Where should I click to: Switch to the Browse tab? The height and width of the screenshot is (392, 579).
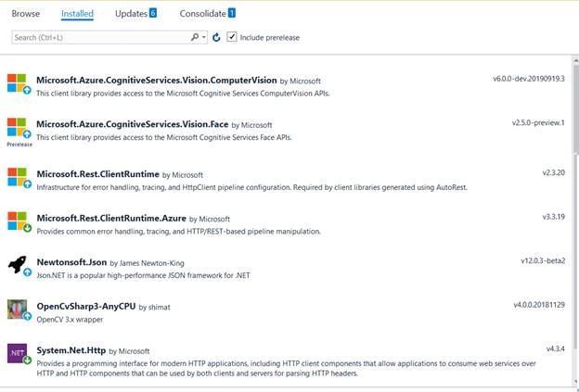[26, 14]
